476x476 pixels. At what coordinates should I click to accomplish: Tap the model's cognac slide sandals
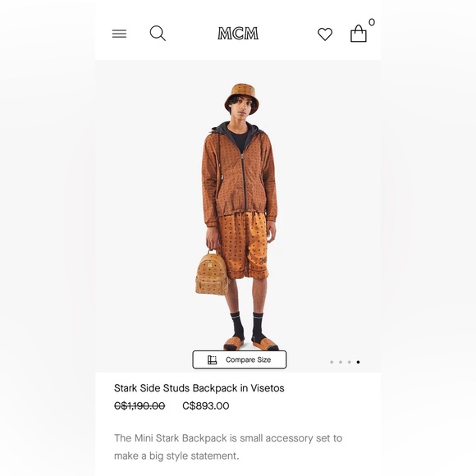[x=251, y=344]
